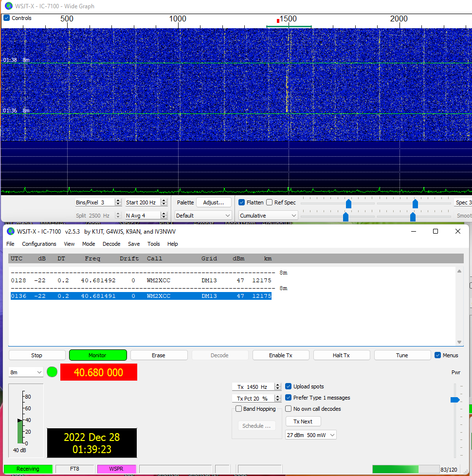Click the WSJT-X globe icon in the main window title bar

(x=10, y=231)
